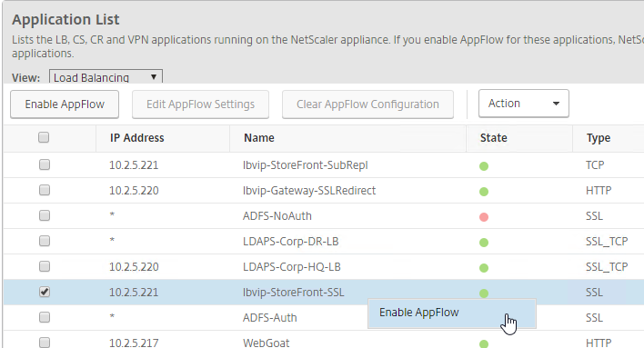Viewport: 644px width, 348px height.
Task: Click green state dot for WebGoat row
Action: coord(484,343)
